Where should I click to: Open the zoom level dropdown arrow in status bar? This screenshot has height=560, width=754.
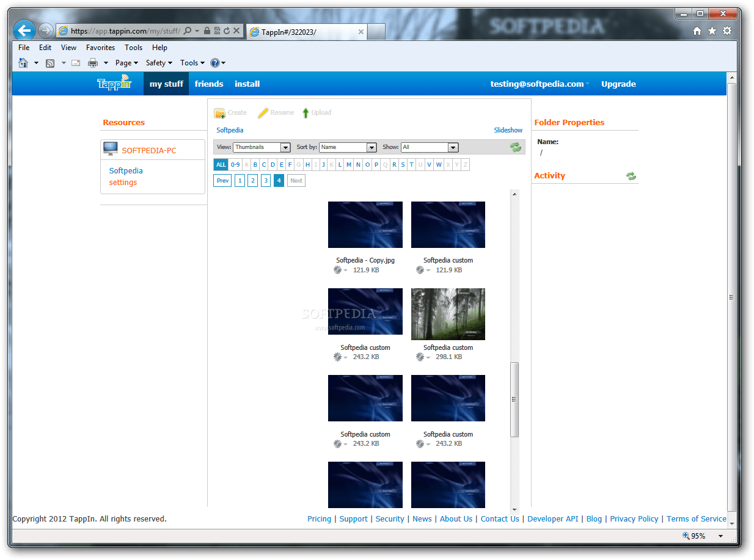pos(720,536)
